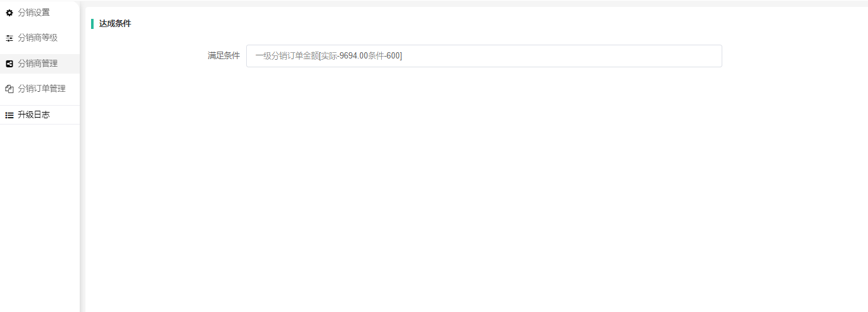Click the share icon beside 分销商管理
The height and width of the screenshot is (312, 868).
point(9,64)
